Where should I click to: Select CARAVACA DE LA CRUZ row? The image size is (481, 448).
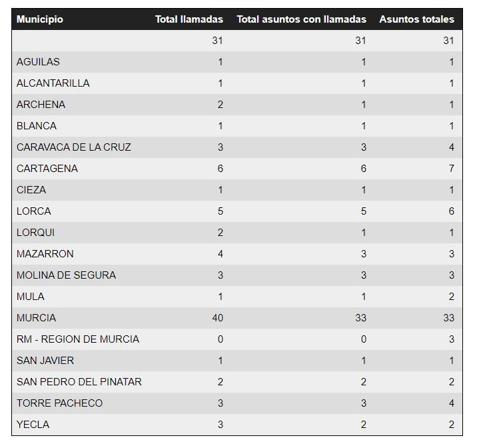click(73, 147)
